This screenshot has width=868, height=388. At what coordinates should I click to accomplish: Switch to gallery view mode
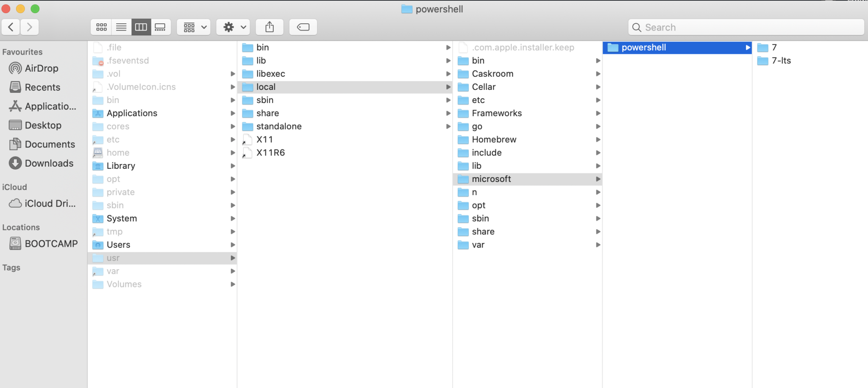160,27
